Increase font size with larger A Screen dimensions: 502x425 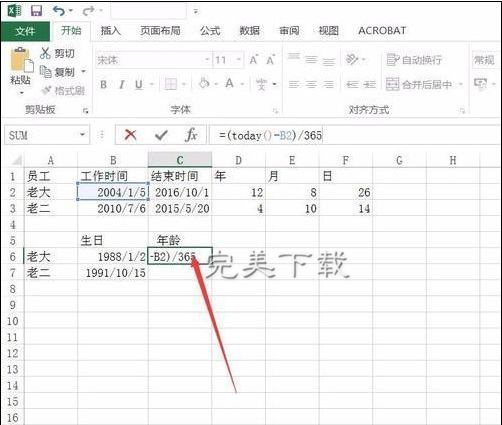tap(254, 60)
